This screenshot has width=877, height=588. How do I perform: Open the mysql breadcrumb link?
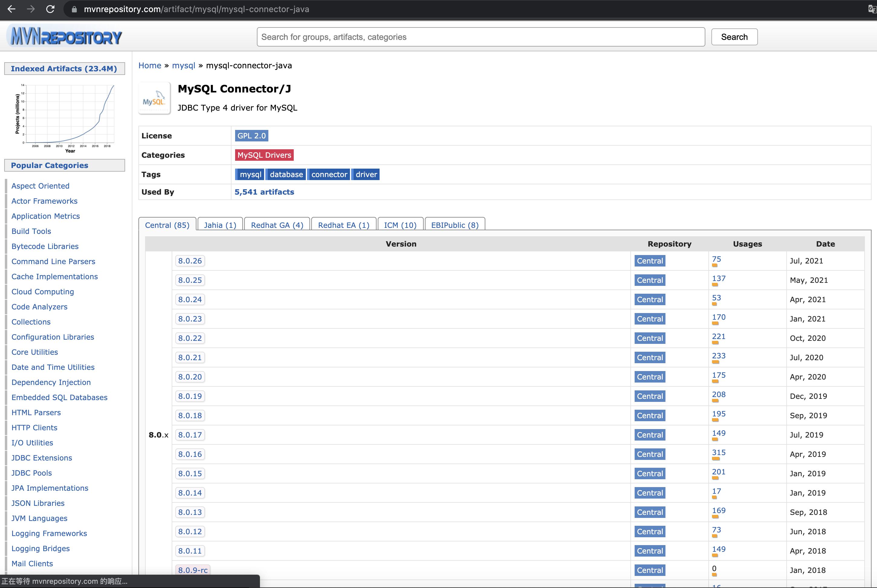pos(183,66)
